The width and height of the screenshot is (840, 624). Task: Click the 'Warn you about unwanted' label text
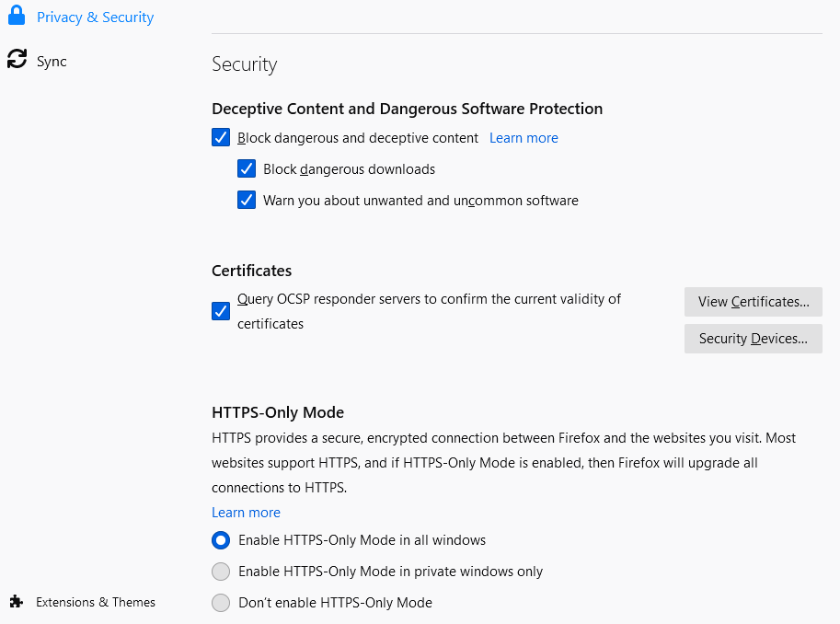pos(420,201)
